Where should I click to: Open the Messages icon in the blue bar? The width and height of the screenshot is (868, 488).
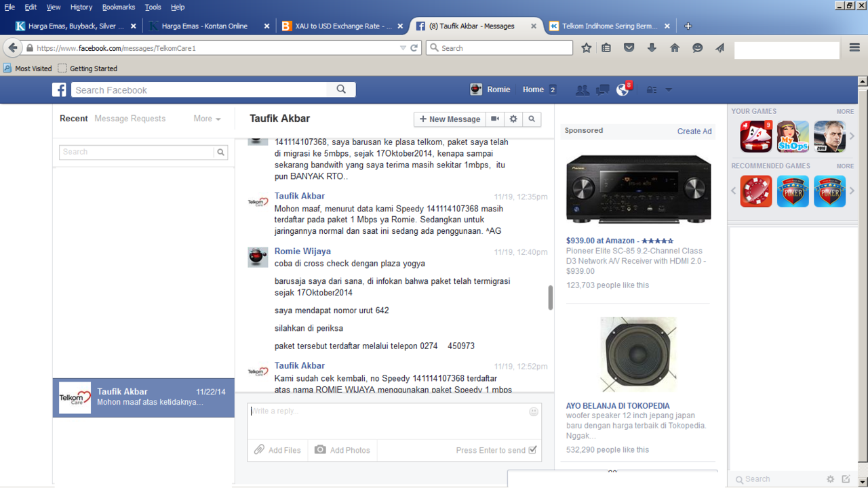602,90
